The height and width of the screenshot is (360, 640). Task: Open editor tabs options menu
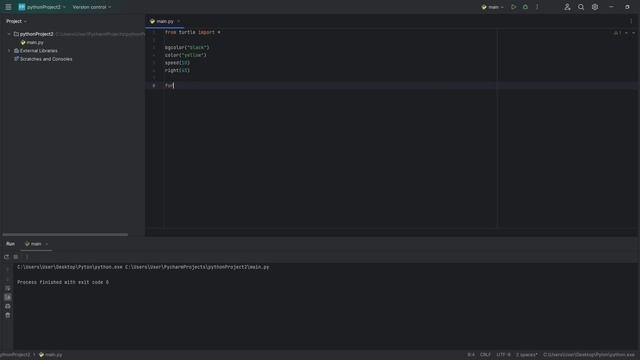[631, 21]
